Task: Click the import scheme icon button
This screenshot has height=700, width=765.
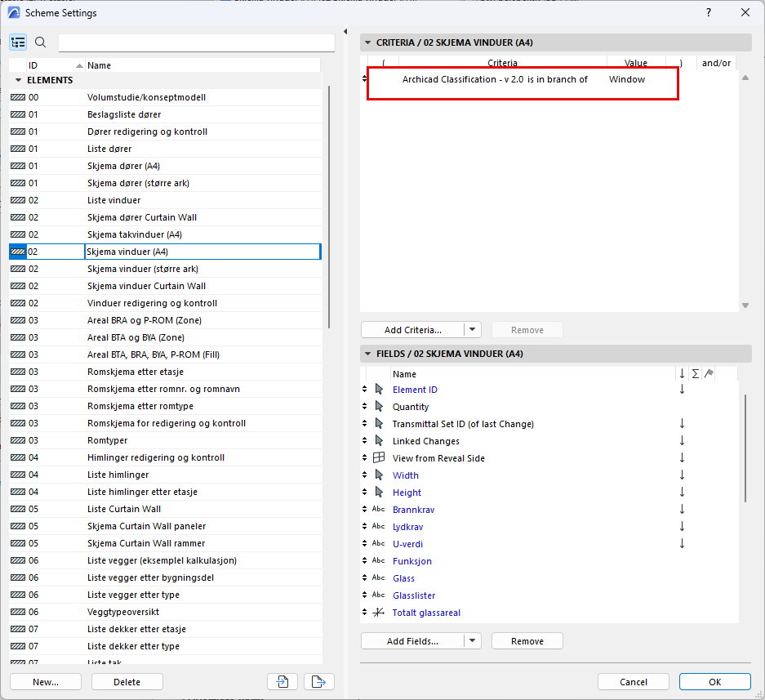Action: click(282, 682)
